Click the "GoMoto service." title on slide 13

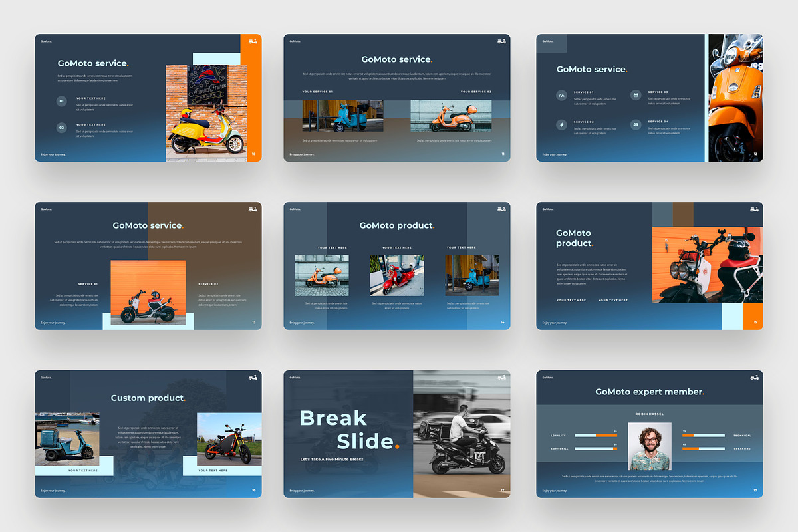pos(148,226)
